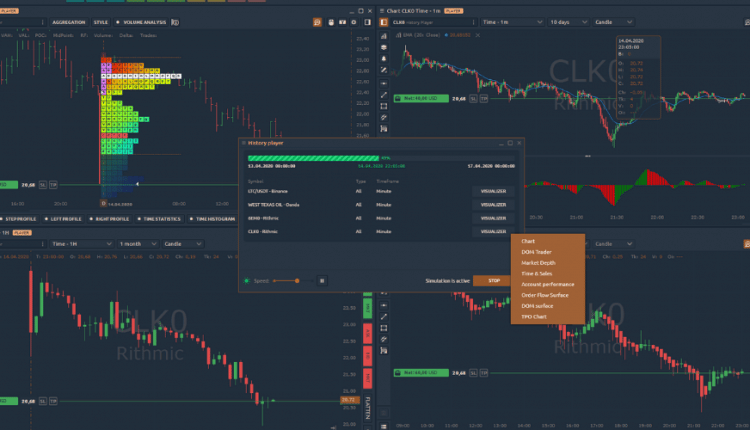Toggle the VOLUME ANALYSIS option
Image resolution: width=750 pixels, height=430 pixels.
pos(142,22)
